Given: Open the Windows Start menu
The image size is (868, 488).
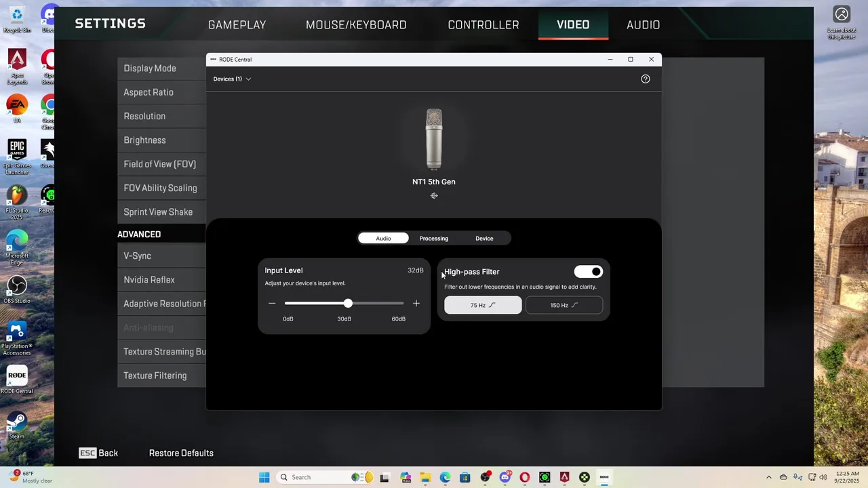Looking at the screenshot, I should pos(264,477).
